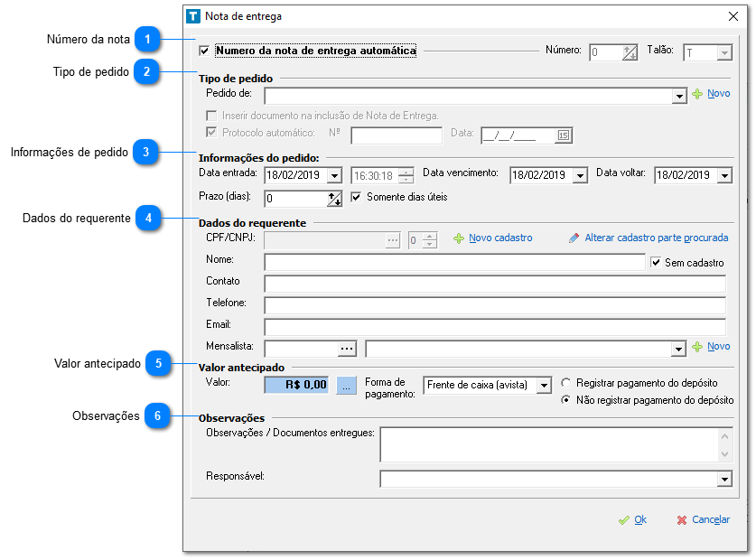Screen dimensions: 756x560
Task: Expand the Mensalista name dropdown
Action: [x=678, y=349]
